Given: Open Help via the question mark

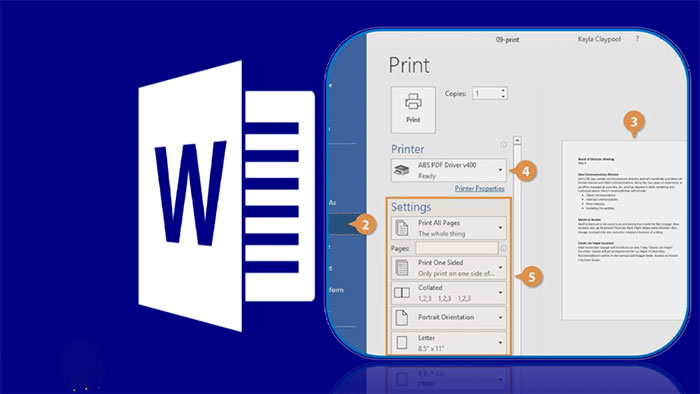Looking at the screenshot, I should [637, 39].
